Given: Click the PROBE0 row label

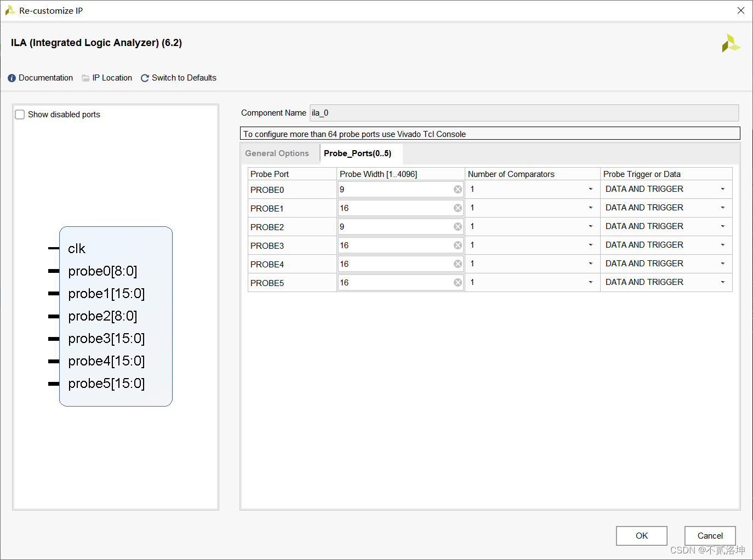Looking at the screenshot, I should tap(267, 190).
